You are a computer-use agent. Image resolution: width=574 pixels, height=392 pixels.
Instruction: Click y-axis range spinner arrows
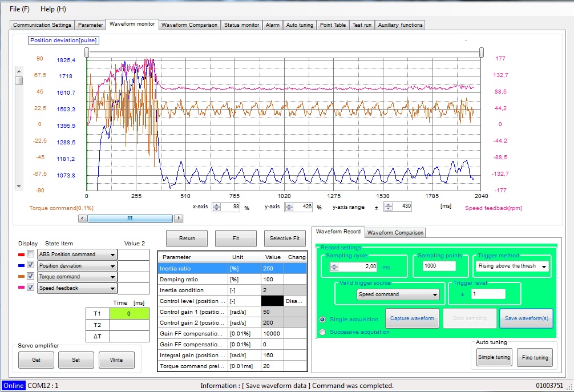388,207
